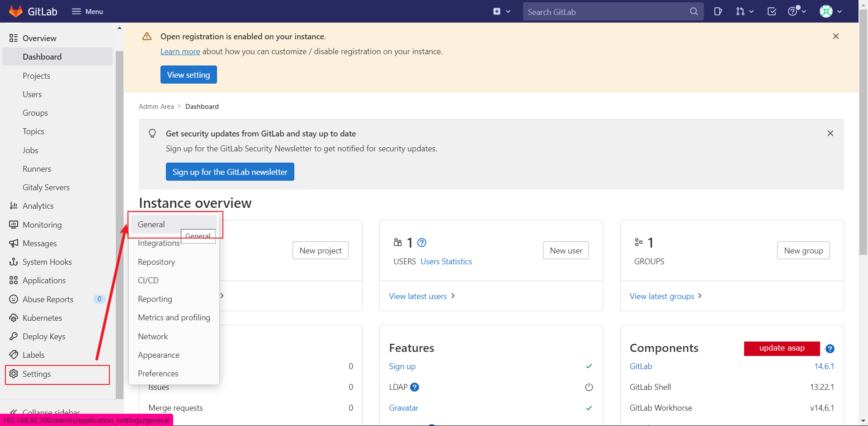Focus the Search GitLab input field
This screenshot has width=868, height=426.
click(x=606, y=12)
